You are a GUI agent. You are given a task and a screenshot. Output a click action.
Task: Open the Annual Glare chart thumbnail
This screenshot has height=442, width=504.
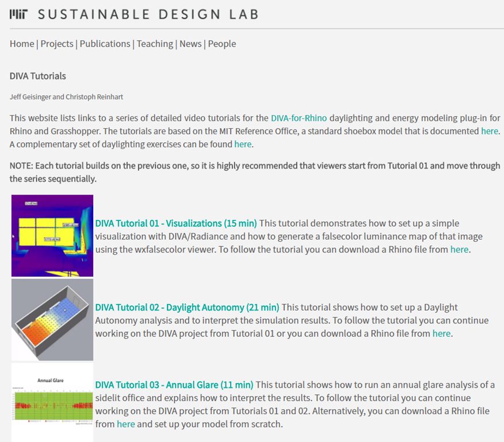[x=52, y=402]
